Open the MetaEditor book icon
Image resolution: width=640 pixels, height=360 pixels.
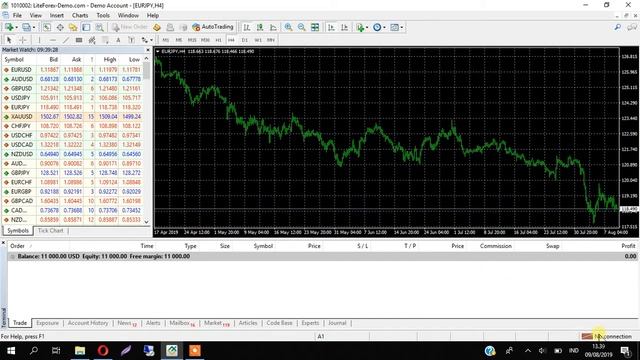157,27
